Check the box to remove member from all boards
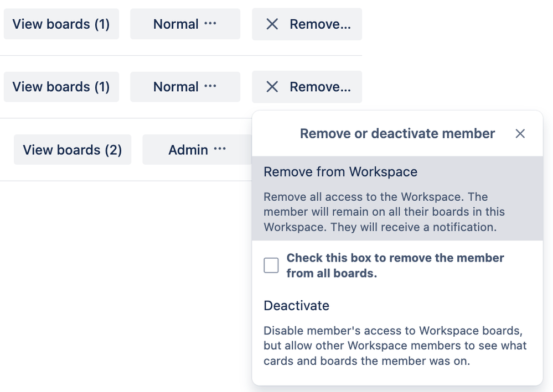This screenshot has height=392, width=553. [271, 265]
